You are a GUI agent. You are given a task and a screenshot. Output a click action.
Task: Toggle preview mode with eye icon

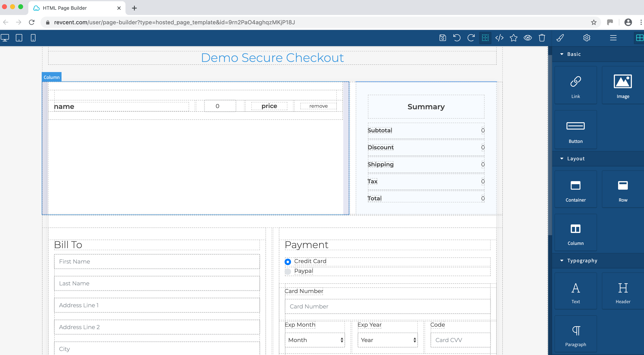point(527,38)
